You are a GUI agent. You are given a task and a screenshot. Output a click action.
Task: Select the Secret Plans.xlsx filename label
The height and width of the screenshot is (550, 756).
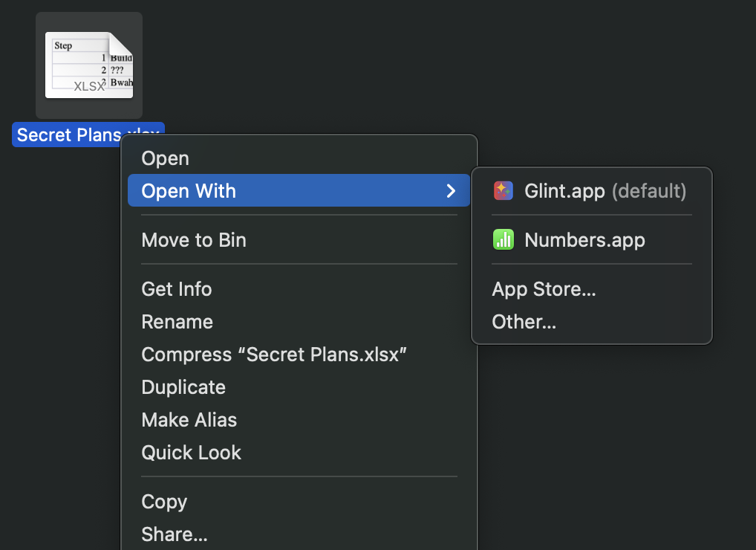67,135
